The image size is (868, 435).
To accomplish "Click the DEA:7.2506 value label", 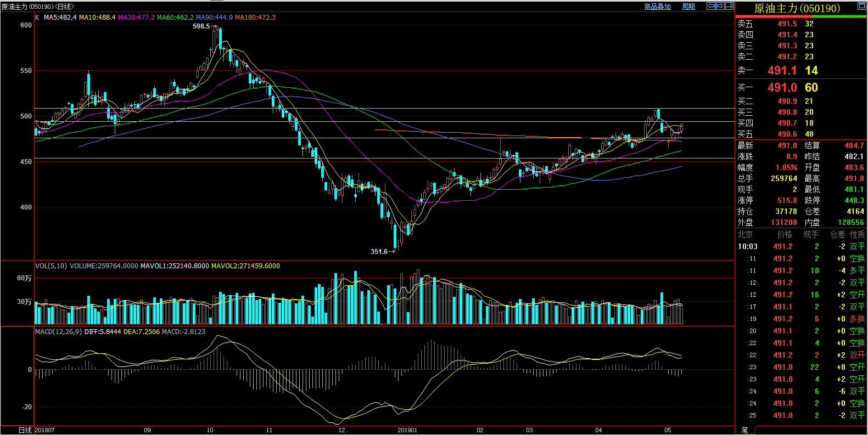I will 142,332.
